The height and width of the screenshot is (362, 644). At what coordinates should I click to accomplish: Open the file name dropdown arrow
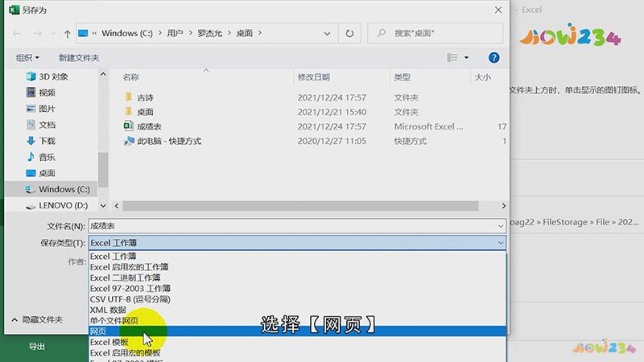[501, 226]
